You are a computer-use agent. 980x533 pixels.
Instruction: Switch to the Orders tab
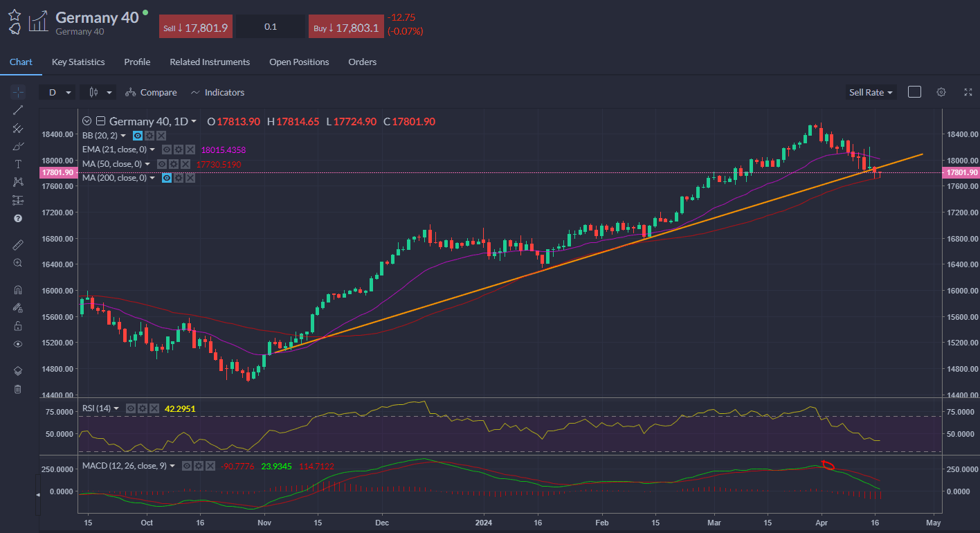(363, 62)
